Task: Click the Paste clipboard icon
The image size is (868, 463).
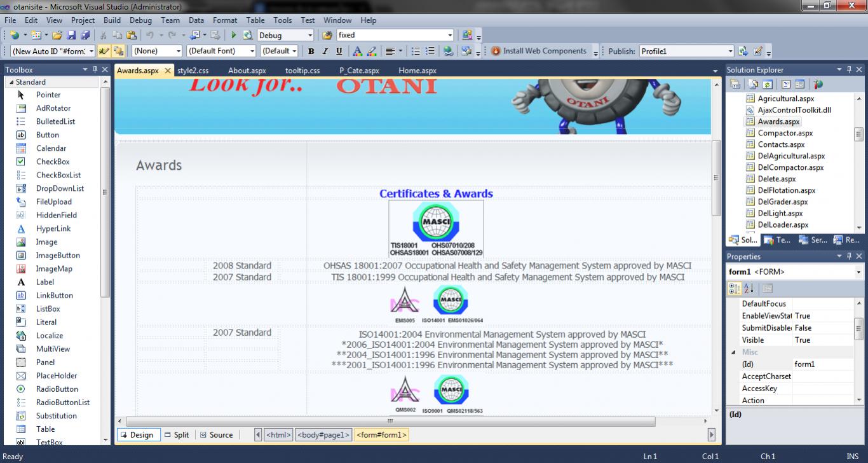Action: coord(132,36)
